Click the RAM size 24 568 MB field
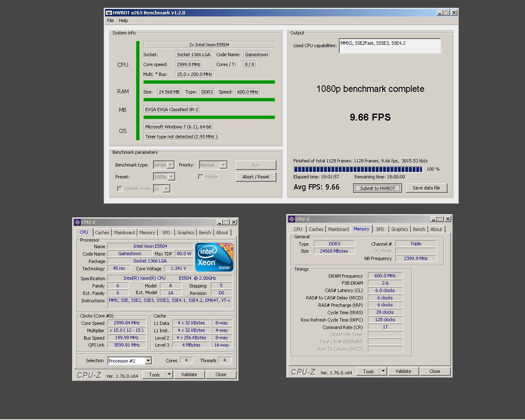 tap(169, 92)
